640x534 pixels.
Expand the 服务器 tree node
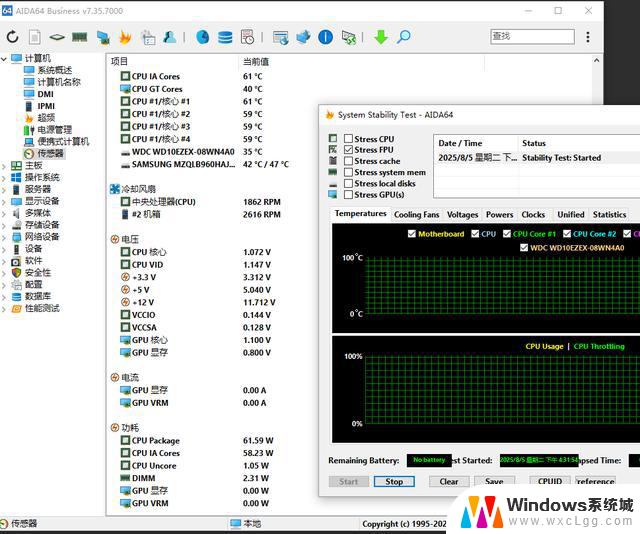(x=4, y=189)
